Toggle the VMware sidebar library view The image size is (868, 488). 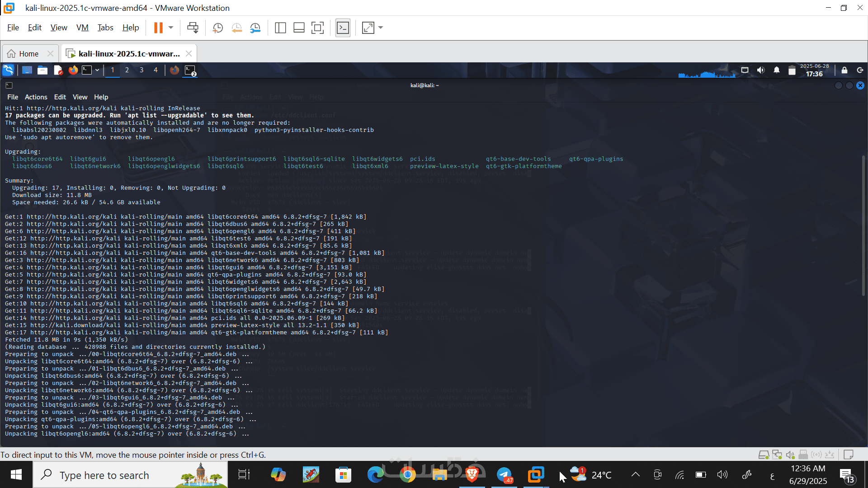pos(280,28)
